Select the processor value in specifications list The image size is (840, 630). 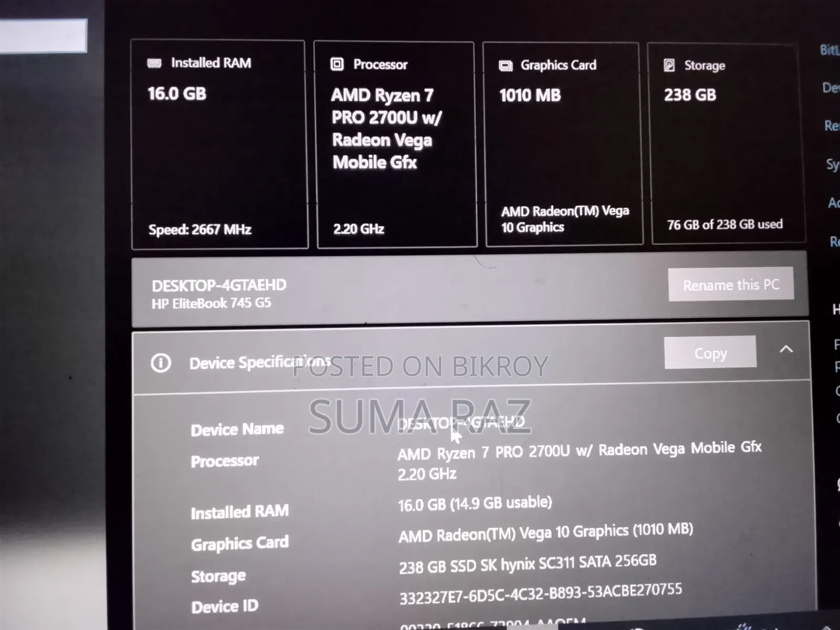tap(580, 461)
